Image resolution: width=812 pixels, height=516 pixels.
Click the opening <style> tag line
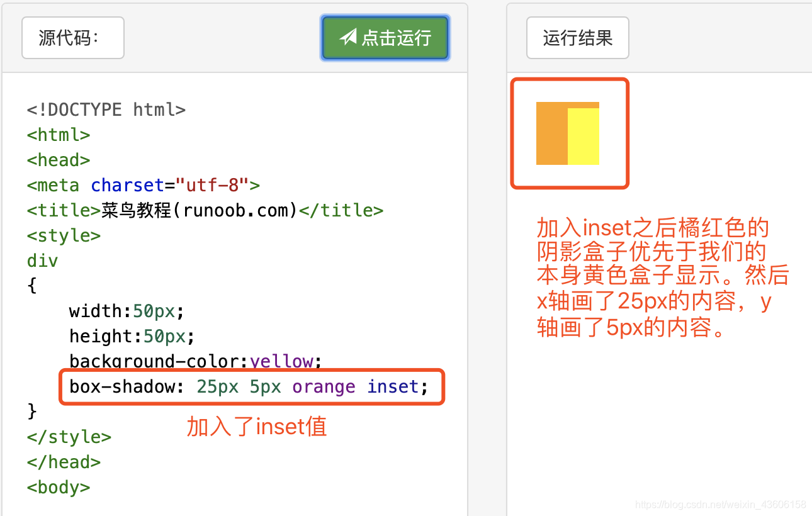click(64, 235)
